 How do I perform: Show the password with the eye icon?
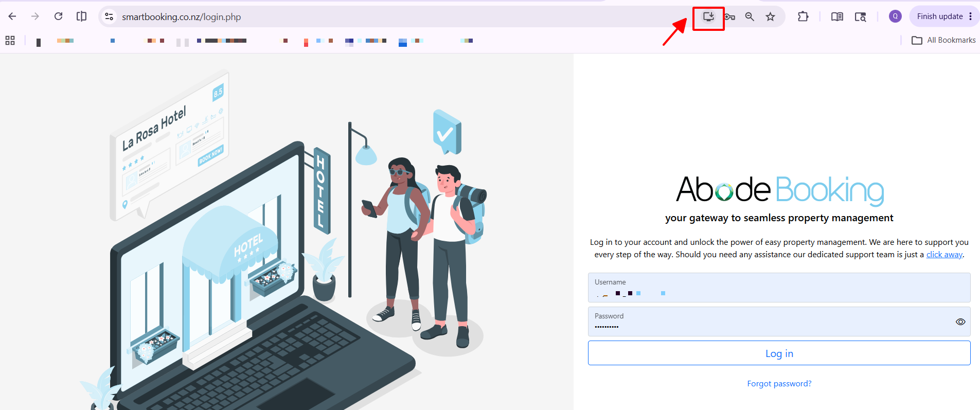coord(960,322)
